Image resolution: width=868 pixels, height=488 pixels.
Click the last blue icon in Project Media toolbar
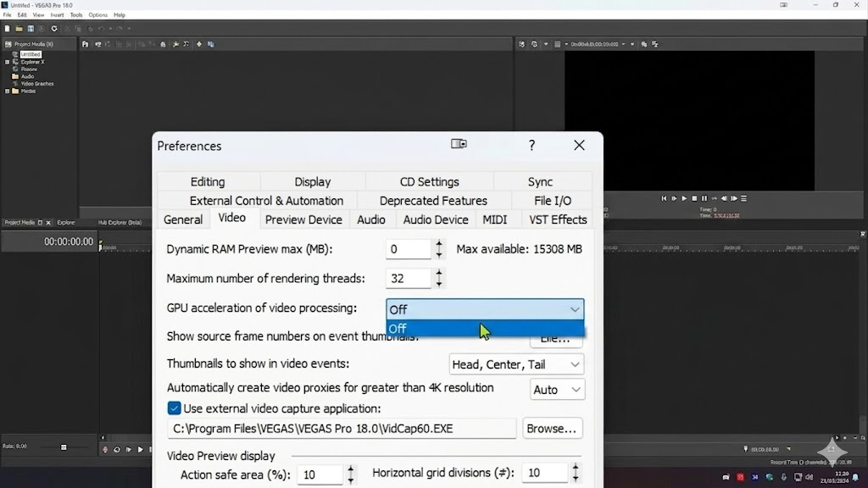(x=211, y=44)
